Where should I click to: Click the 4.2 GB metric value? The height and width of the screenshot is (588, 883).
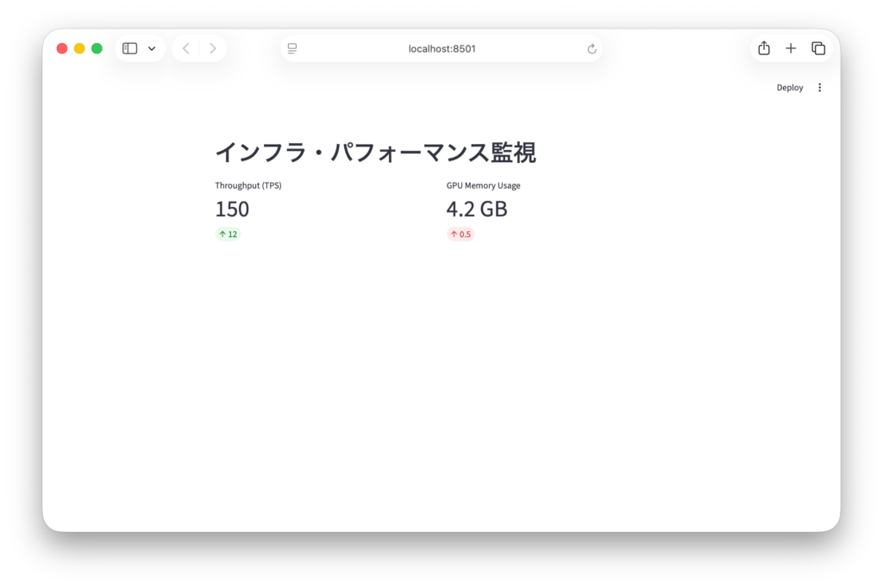coord(476,210)
